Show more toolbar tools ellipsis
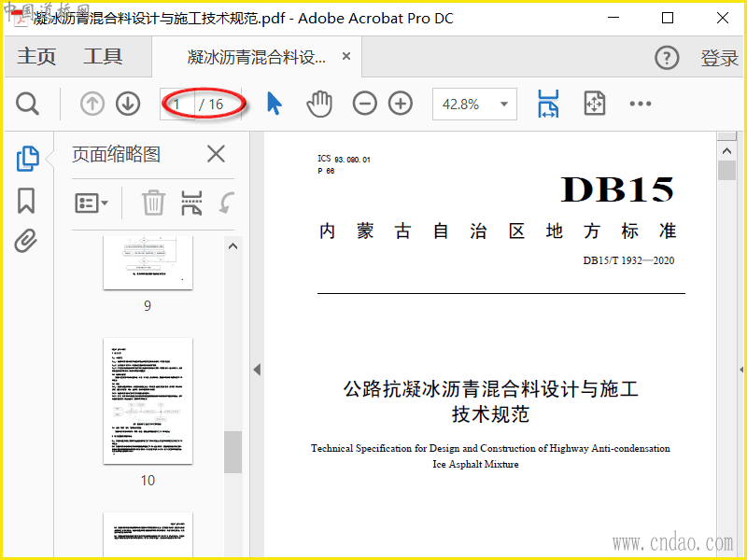The height and width of the screenshot is (560, 747). (x=640, y=104)
